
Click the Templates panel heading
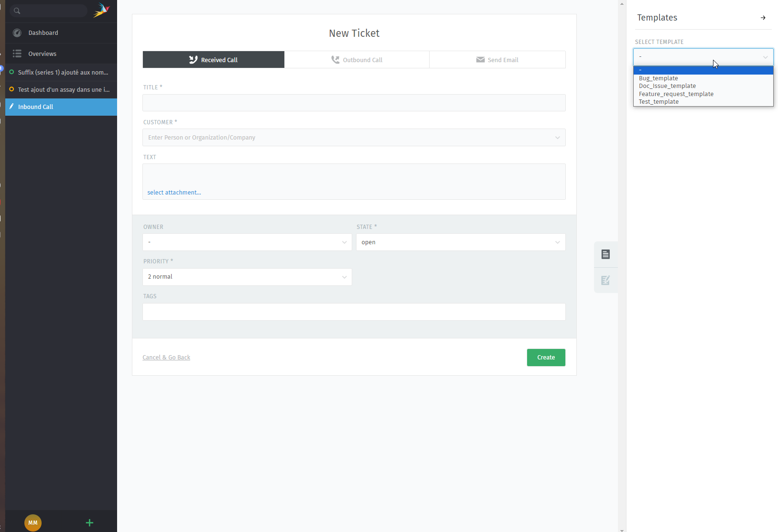click(x=657, y=18)
